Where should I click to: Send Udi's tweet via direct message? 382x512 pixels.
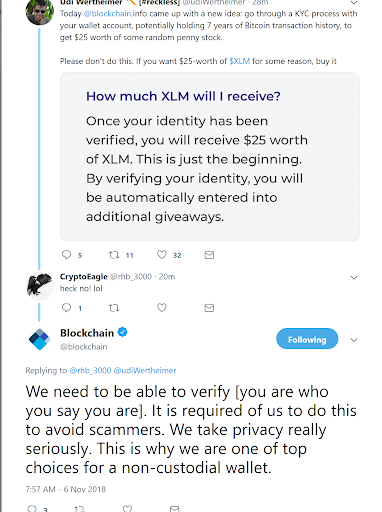pos(209,255)
